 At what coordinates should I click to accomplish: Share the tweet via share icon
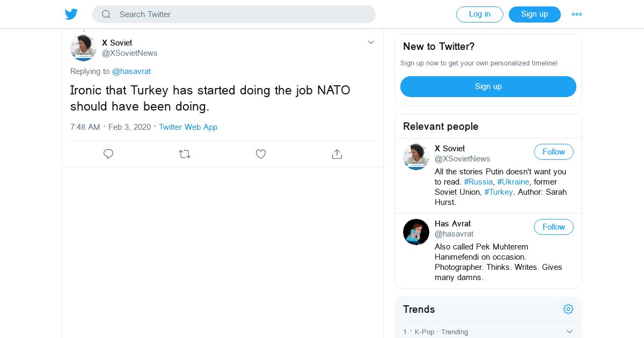[337, 154]
